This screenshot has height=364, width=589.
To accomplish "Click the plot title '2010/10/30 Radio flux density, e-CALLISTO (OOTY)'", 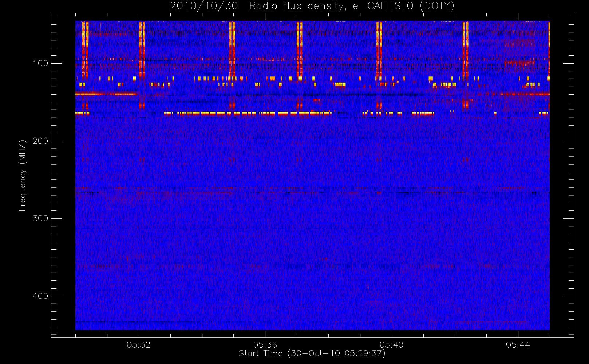I will 312,6.
